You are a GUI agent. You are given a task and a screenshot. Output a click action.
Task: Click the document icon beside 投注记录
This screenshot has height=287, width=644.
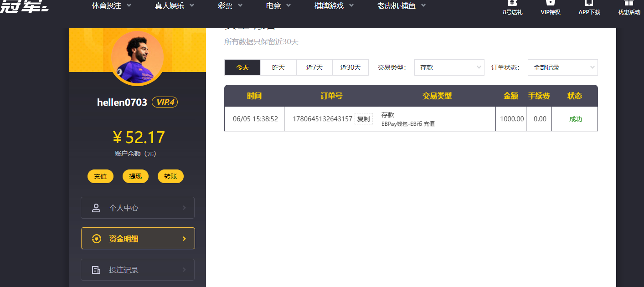[x=96, y=270]
